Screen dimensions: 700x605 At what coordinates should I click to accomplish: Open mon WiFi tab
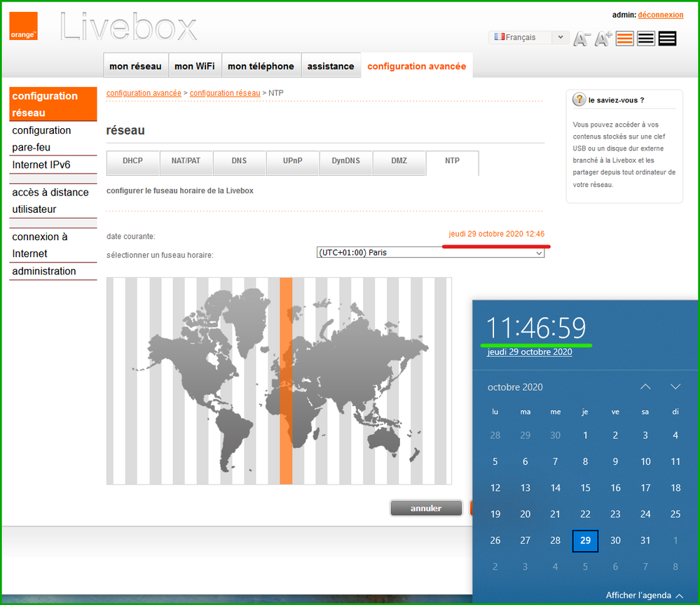point(195,66)
